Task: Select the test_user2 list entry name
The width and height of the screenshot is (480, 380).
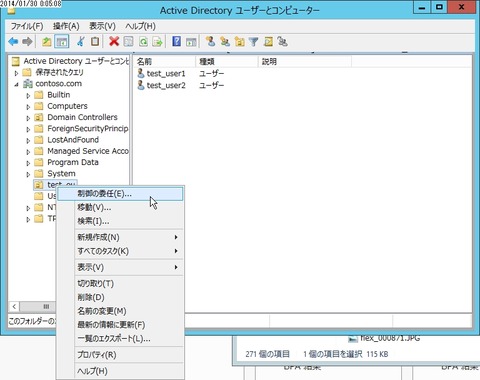Action: point(166,86)
